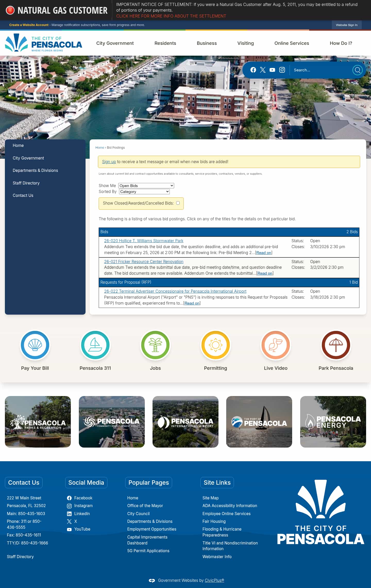The image size is (371, 588).
Task: Click the CivicPlus logo icon in footer
Action: pos(152,581)
